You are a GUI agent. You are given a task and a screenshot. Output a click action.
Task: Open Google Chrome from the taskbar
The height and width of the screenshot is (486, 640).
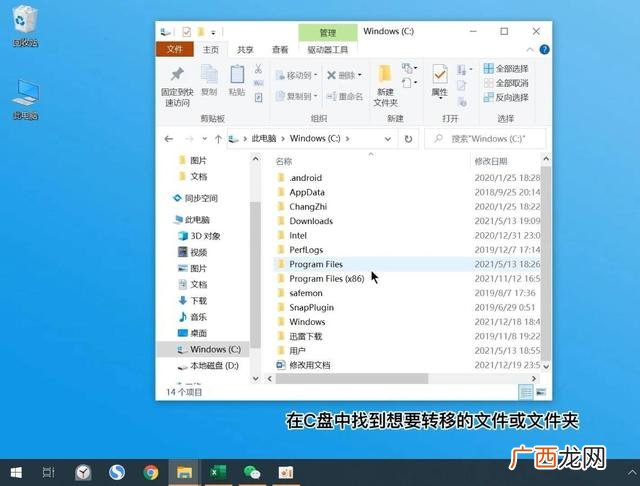point(151,473)
